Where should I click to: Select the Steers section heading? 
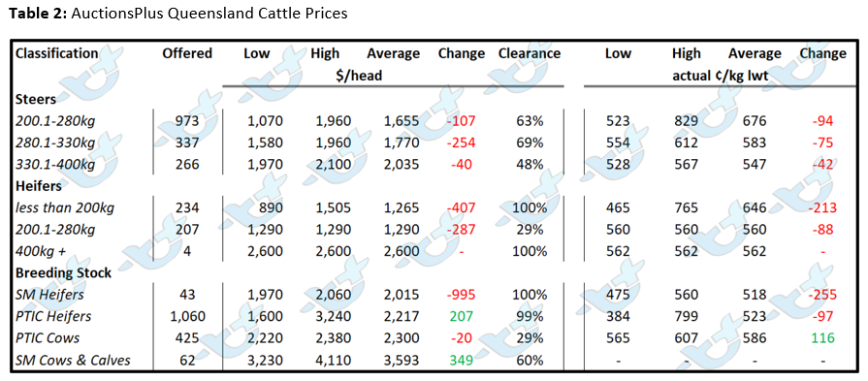click(36, 99)
